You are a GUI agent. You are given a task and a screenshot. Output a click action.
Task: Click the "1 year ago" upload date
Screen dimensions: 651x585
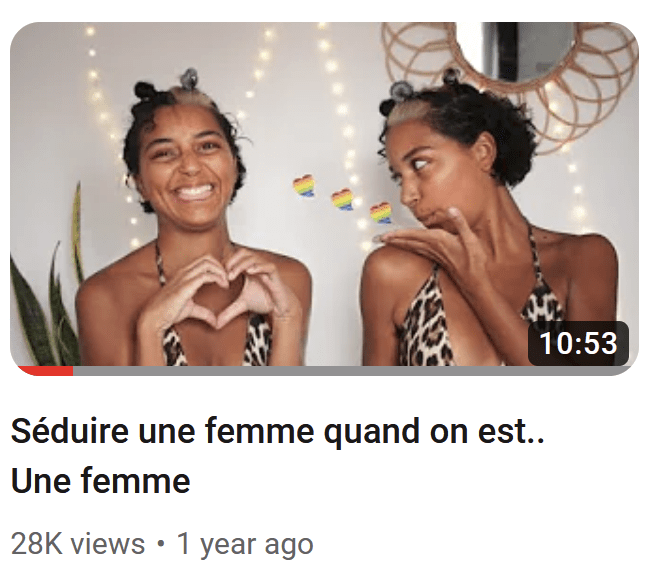coord(245,545)
